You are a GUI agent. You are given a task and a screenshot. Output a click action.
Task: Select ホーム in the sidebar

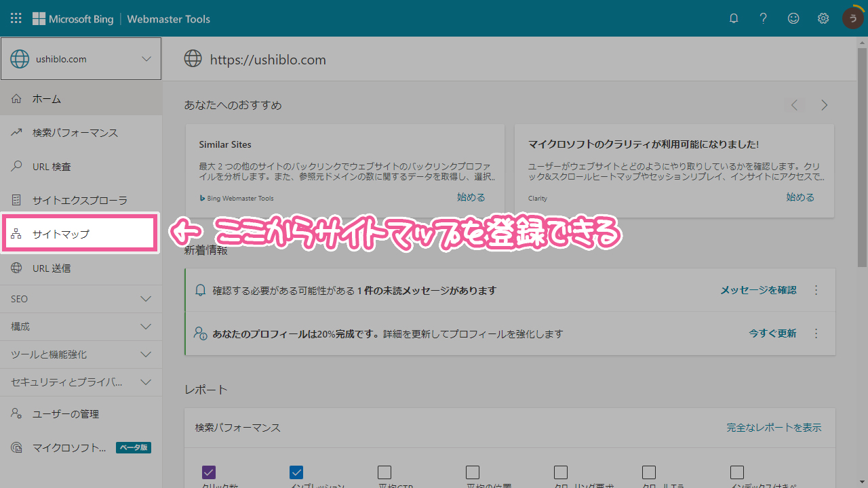(81, 99)
